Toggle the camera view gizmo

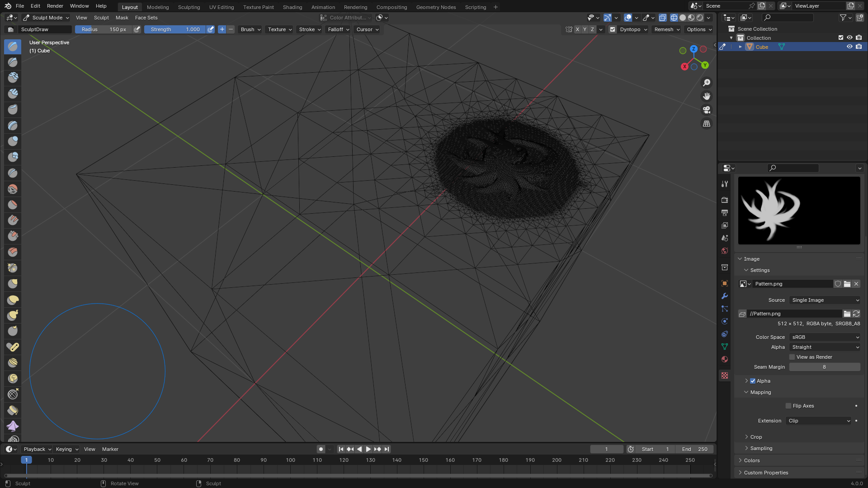tap(707, 110)
